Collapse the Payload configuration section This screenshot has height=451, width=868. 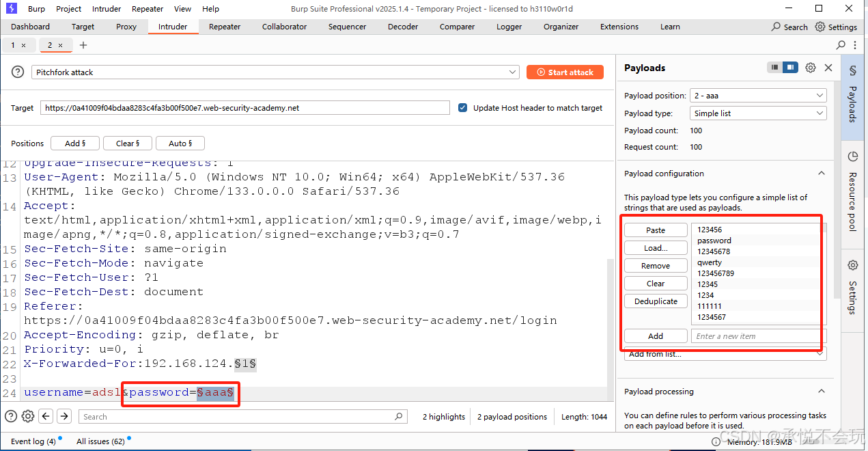(821, 174)
